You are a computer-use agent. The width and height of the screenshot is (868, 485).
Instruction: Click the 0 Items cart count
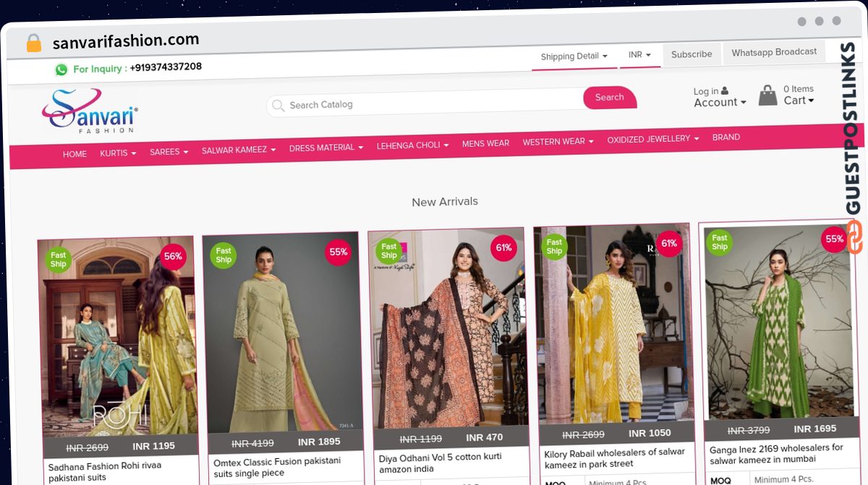(799, 89)
